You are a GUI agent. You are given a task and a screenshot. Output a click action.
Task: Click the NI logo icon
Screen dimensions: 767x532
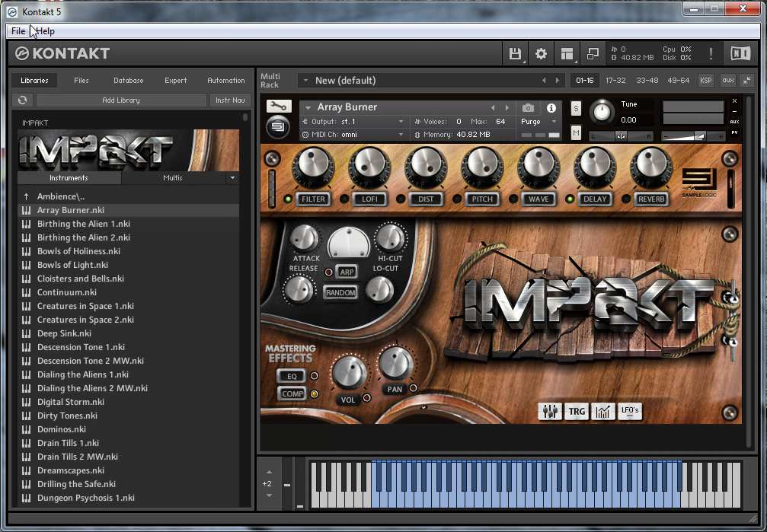point(740,54)
